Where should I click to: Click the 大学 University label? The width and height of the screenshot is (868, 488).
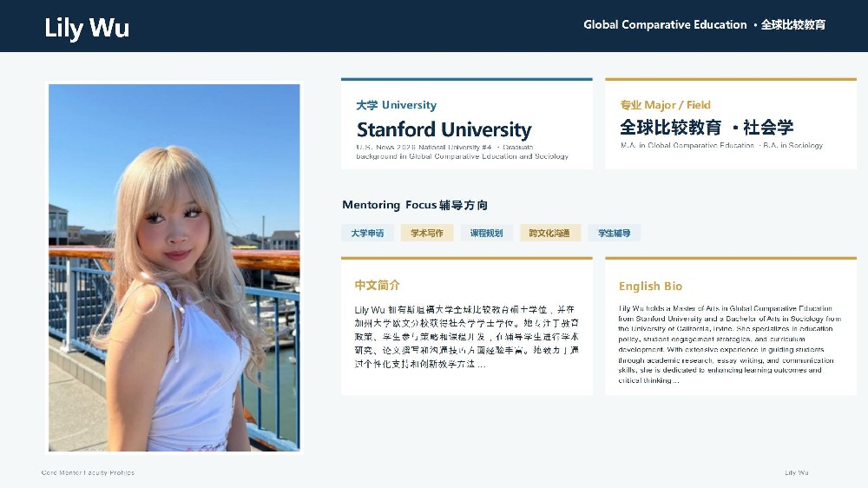[x=397, y=105]
